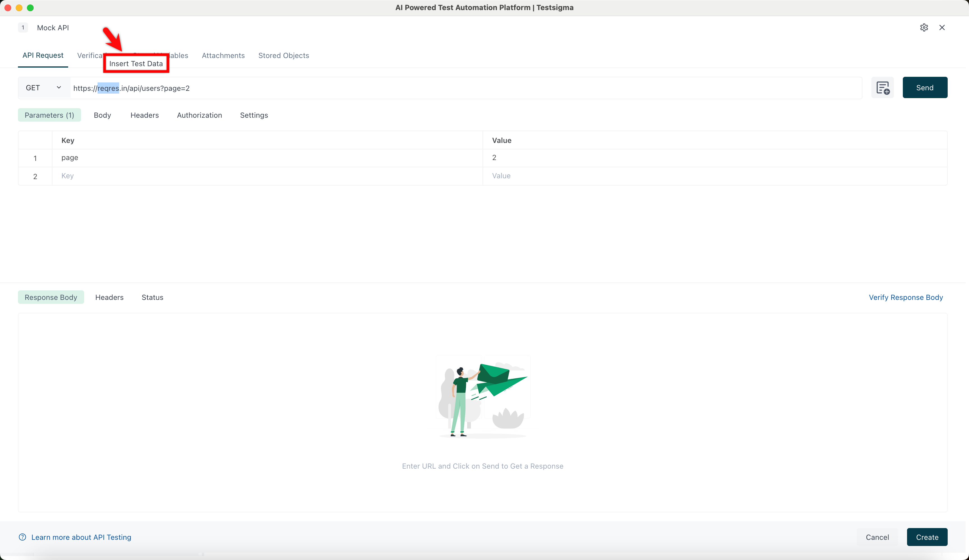Click step number 1 badge
The height and width of the screenshot is (560, 969).
click(23, 27)
